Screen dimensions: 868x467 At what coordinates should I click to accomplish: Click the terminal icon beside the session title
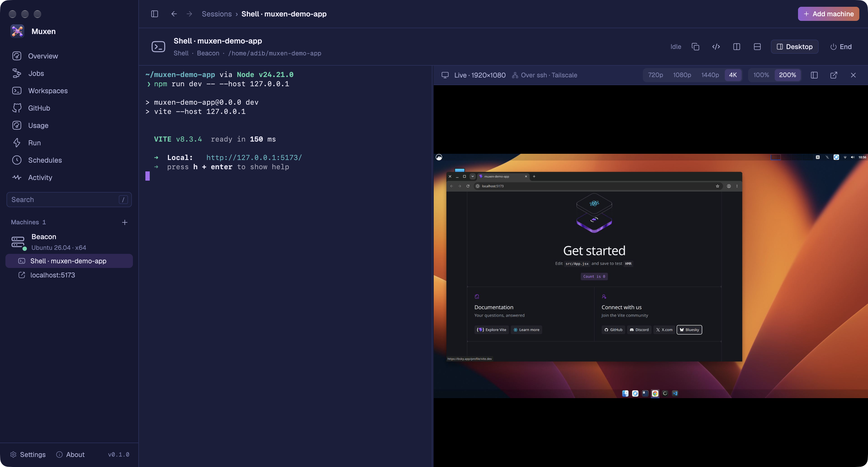click(x=158, y=46)
